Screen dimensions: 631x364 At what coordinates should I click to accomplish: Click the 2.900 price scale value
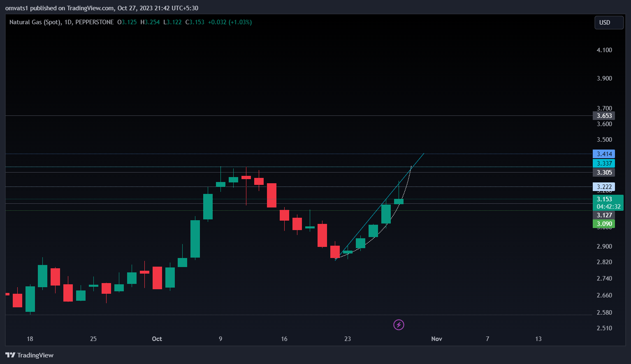pyautogui.click(x=604, y=247)
